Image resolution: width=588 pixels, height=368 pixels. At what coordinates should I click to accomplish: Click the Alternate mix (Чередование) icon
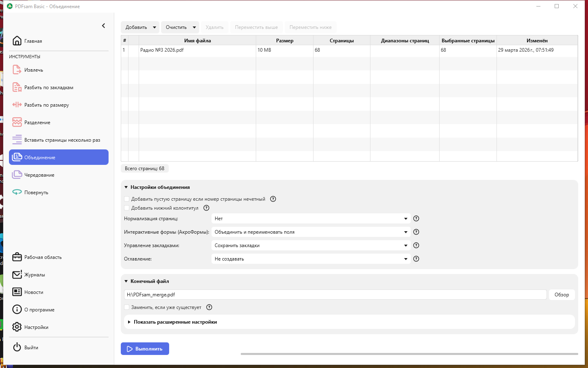click(x=17, y=175)
